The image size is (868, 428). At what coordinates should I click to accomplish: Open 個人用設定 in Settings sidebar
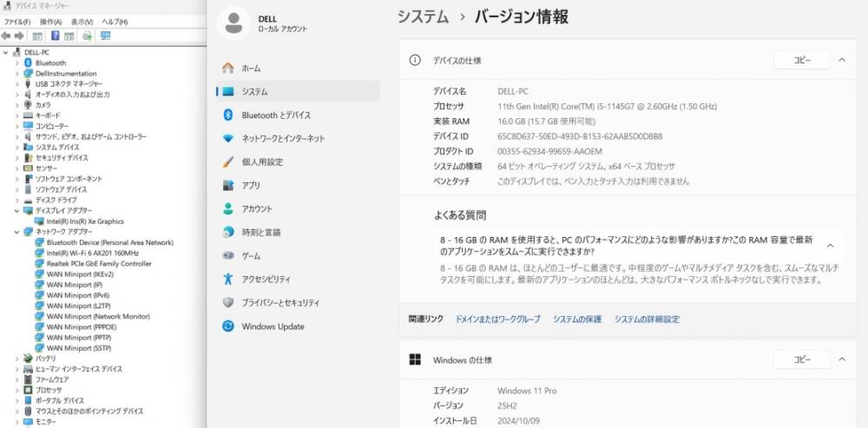tap(298, 162)
